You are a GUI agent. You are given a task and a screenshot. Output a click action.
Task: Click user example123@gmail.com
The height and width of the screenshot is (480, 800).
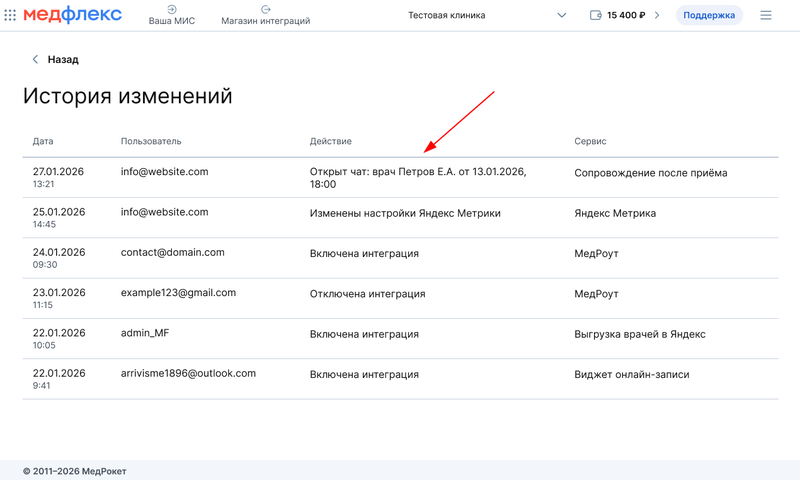coord(179,293)
